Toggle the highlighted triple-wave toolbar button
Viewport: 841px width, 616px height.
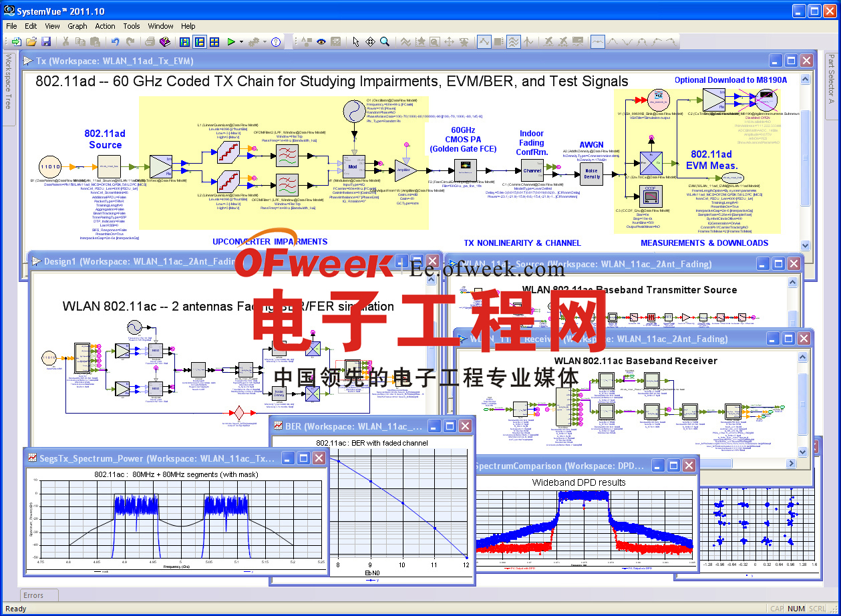click(513, 41)
